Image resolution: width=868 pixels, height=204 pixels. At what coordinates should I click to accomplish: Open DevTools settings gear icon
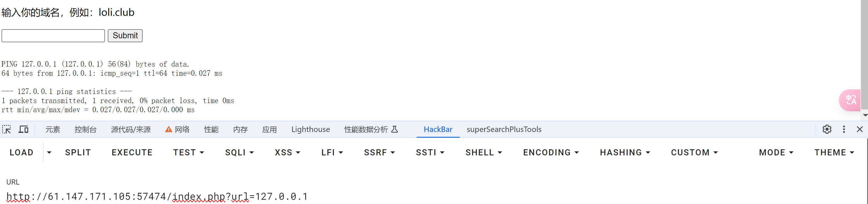coord(827,129)
